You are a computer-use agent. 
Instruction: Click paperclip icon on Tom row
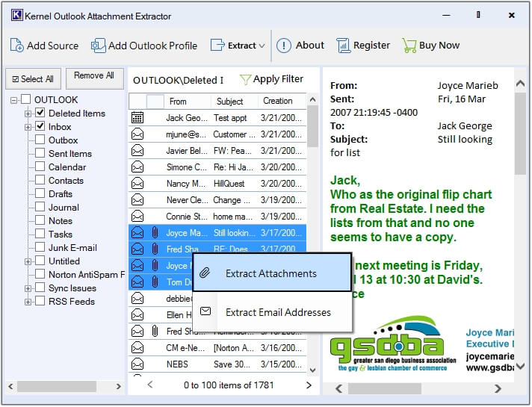[x=155, y=282]
